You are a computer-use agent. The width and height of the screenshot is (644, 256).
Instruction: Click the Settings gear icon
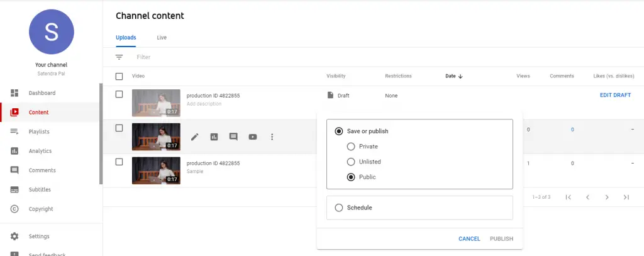[14, 237]
